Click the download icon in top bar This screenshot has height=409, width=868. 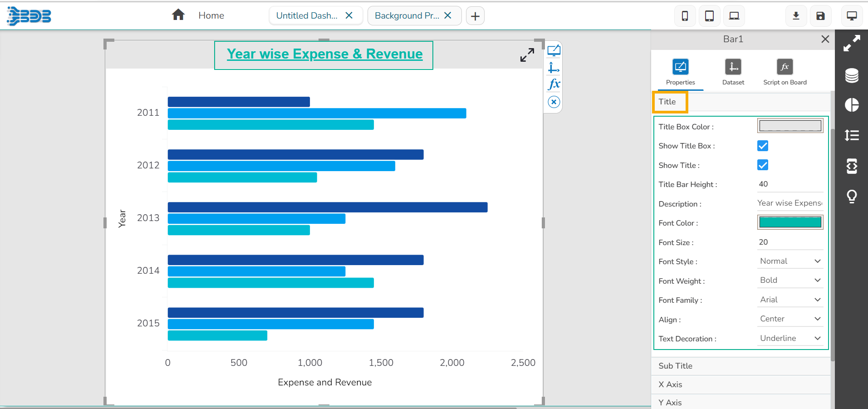click(796, 16)
